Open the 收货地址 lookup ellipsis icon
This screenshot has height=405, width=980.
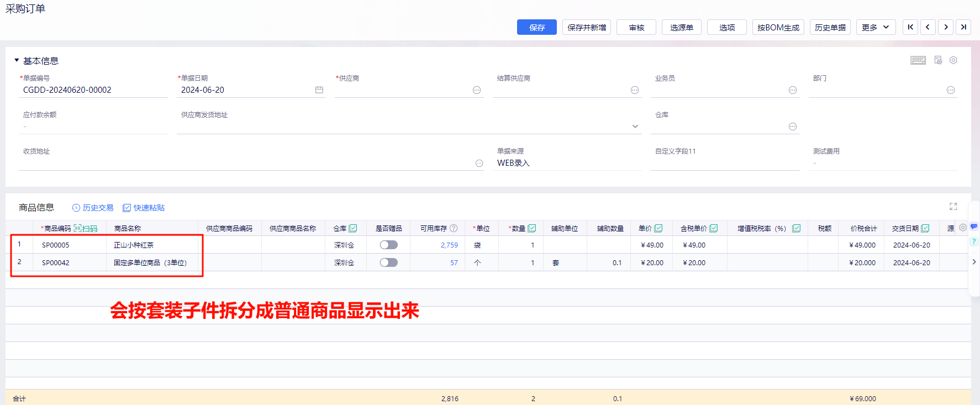(x=480, y=163)
